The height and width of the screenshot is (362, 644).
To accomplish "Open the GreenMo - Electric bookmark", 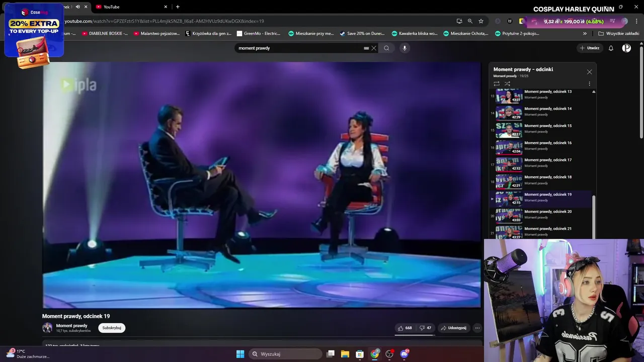I will click(259, 34).
